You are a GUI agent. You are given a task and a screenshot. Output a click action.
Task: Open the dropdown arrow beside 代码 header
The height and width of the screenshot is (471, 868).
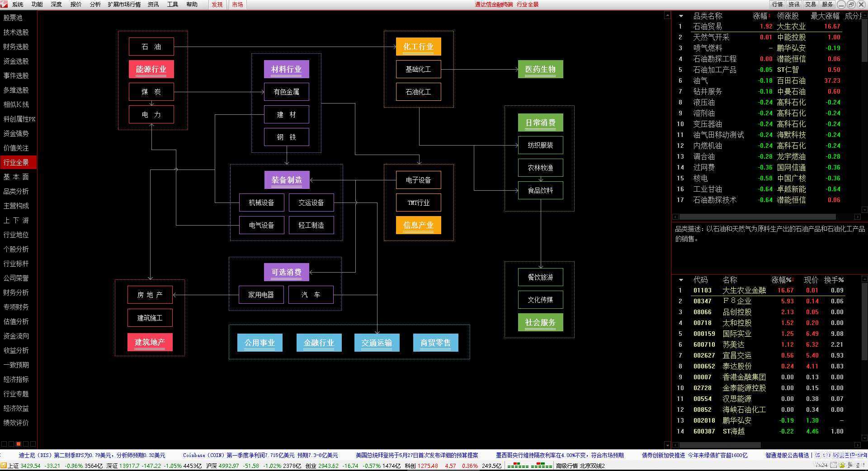(x=681, y=280)
